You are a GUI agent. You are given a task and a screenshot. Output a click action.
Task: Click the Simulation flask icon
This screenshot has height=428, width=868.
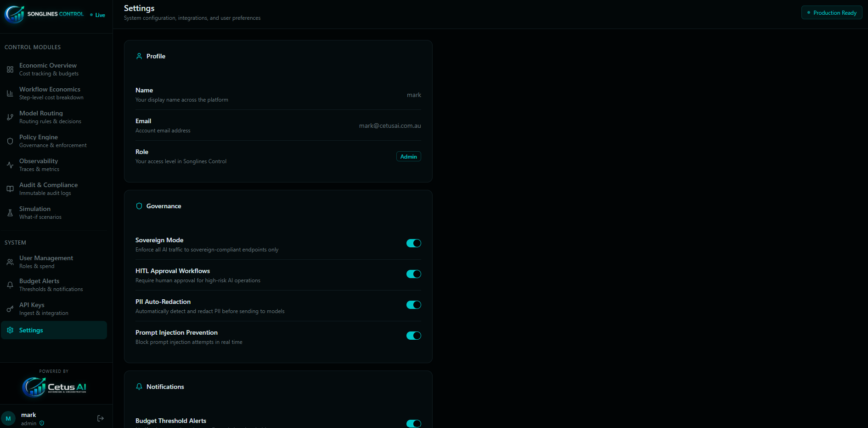point(10,213)
